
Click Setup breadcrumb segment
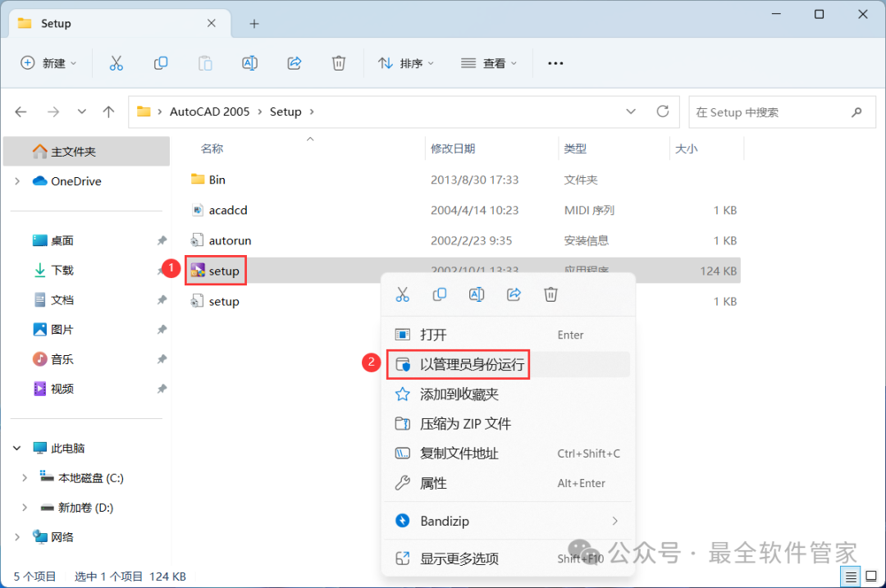pyautogui.click(x=285, y=112)
